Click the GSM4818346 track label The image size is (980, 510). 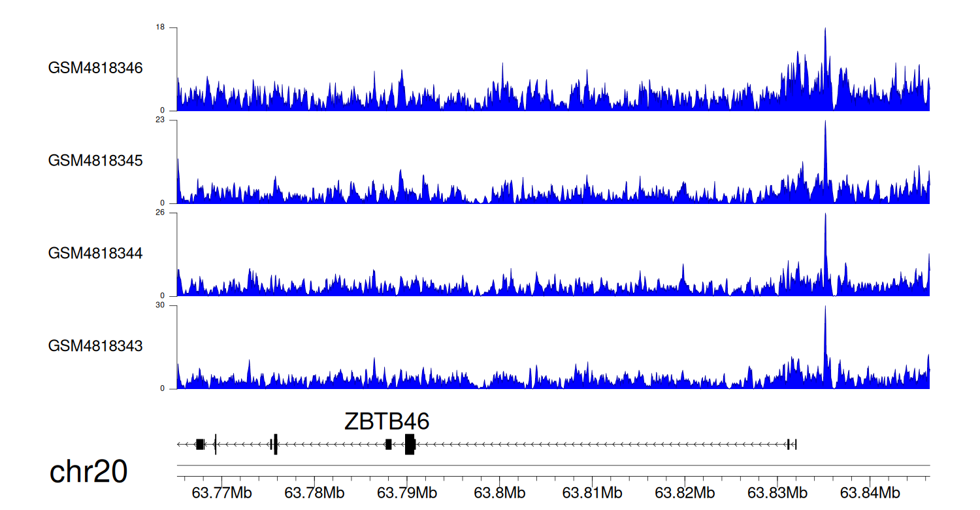[x=95, y=68]
